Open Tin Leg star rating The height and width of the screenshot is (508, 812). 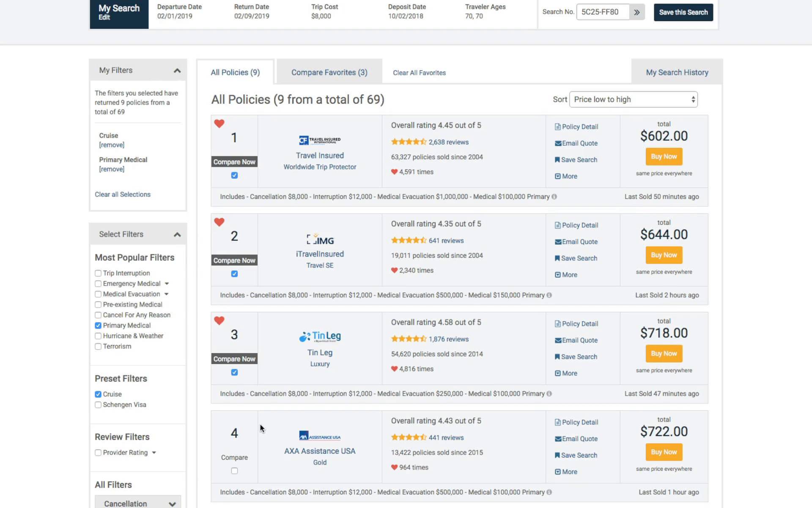(x=409, y=339)
